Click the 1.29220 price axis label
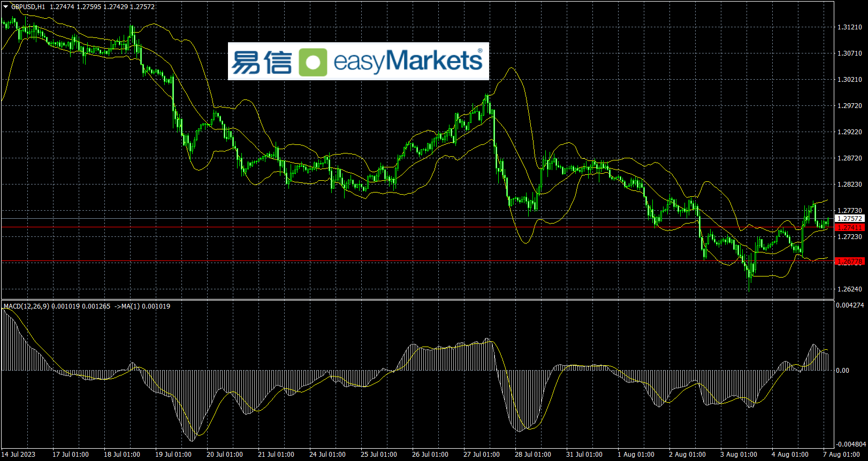This screenshot has width=868, height=461. coord(850,132)
